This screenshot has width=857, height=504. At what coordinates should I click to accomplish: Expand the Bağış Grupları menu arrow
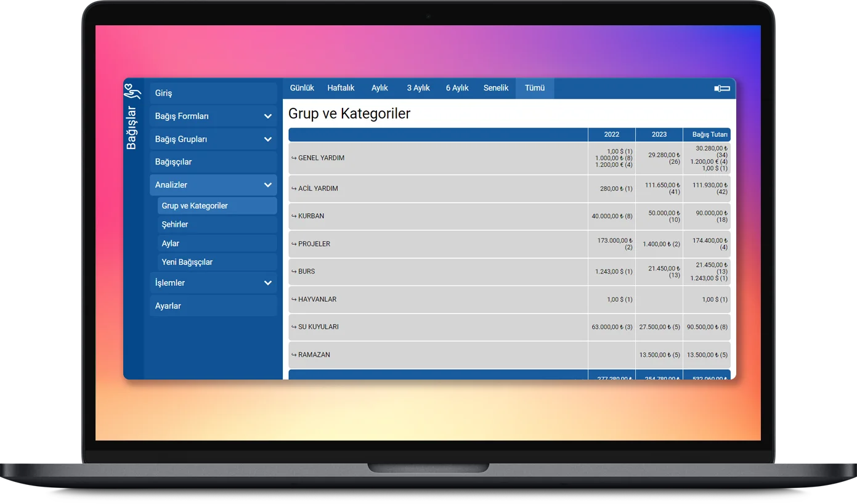[x=268, y=139]
